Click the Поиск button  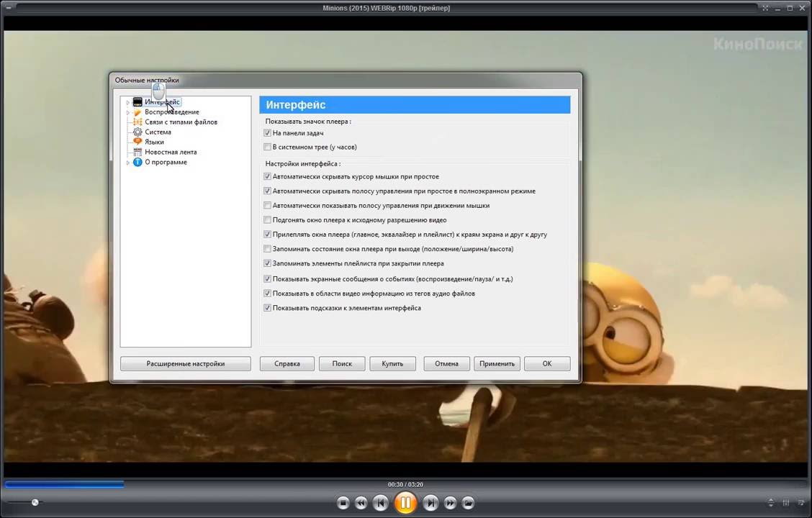tap(342, 364)
